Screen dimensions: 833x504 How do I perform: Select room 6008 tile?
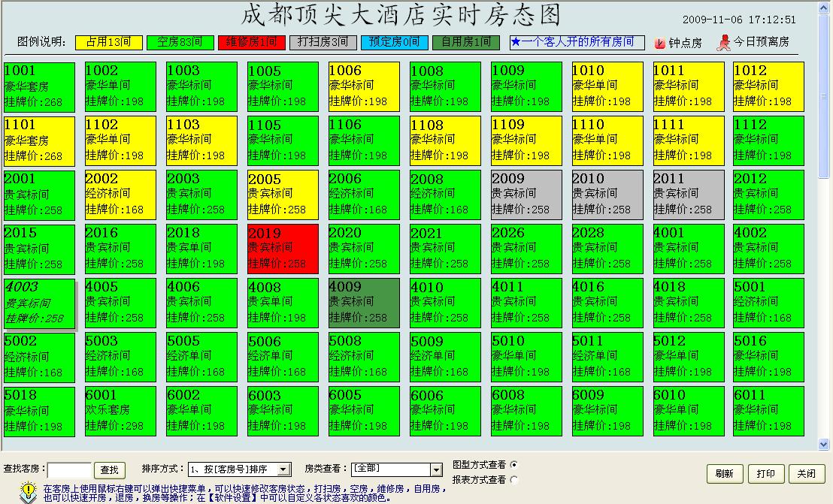(526, 411)
